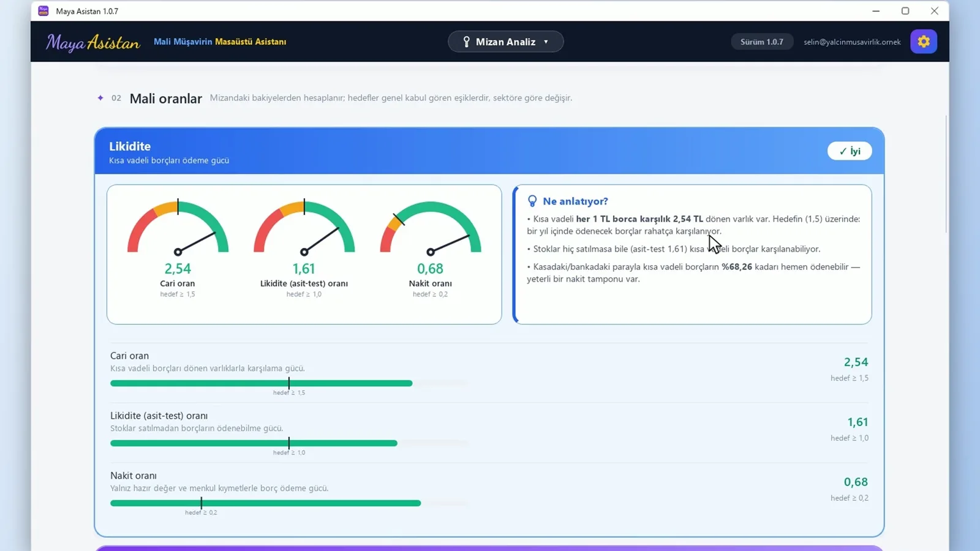Click the Maya Asistan logo
The image size is (980, 551).
pos(93,42)
